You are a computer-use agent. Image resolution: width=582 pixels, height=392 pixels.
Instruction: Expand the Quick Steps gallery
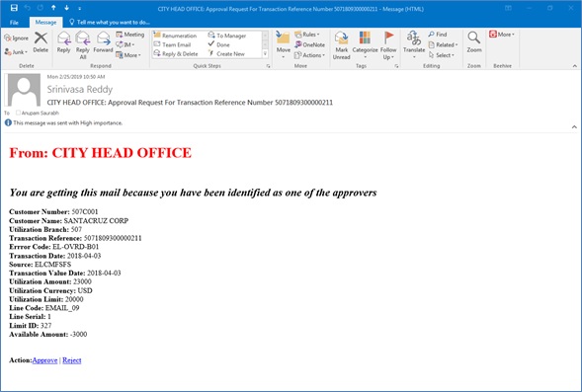click(265, 53)
